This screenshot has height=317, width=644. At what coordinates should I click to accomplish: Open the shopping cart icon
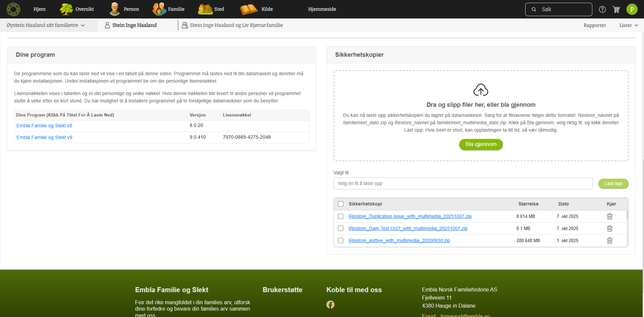tap(616, 9)
